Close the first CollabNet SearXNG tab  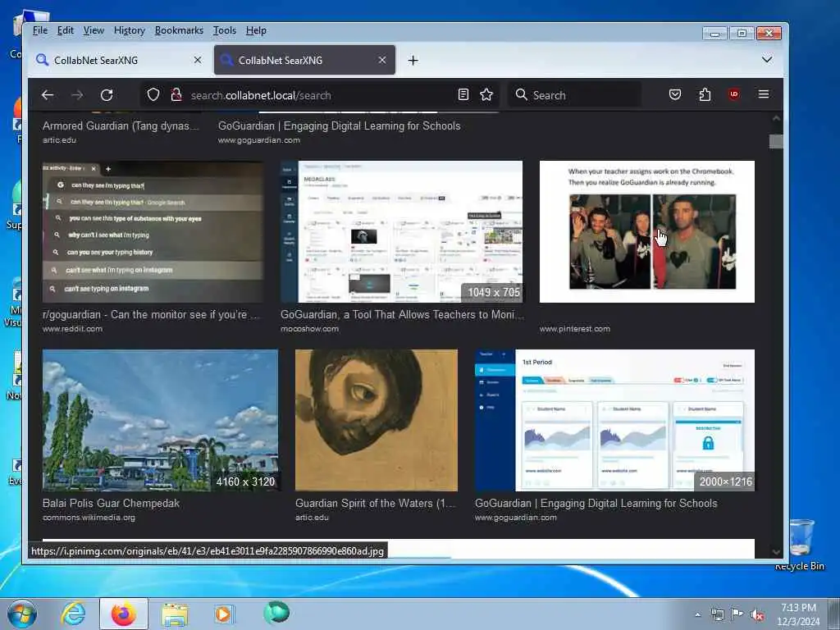coord(198,60)
